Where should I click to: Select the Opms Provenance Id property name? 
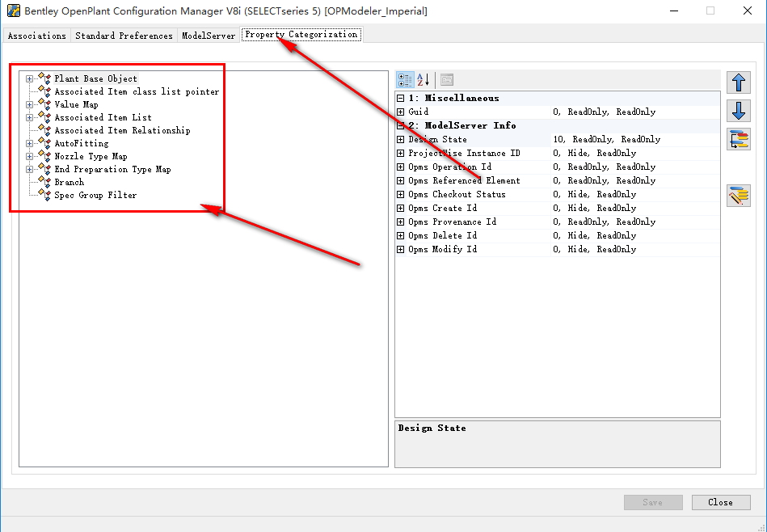(453, 222)
